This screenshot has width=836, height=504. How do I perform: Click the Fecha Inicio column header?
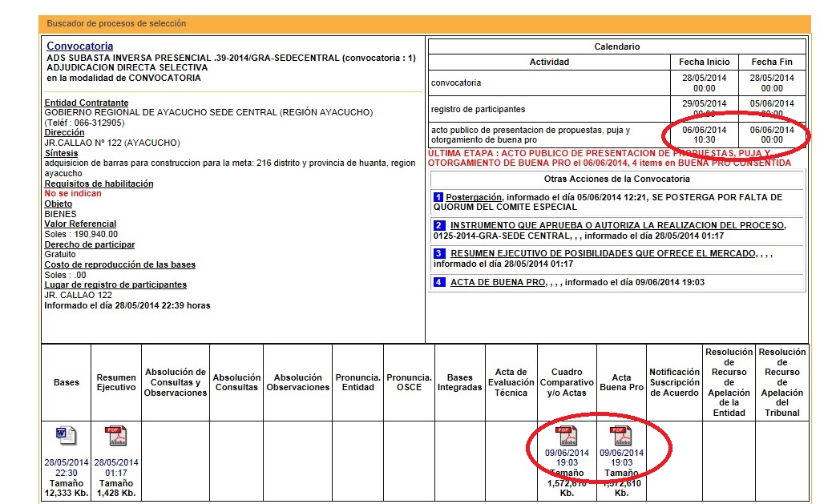tap(705, 62)
